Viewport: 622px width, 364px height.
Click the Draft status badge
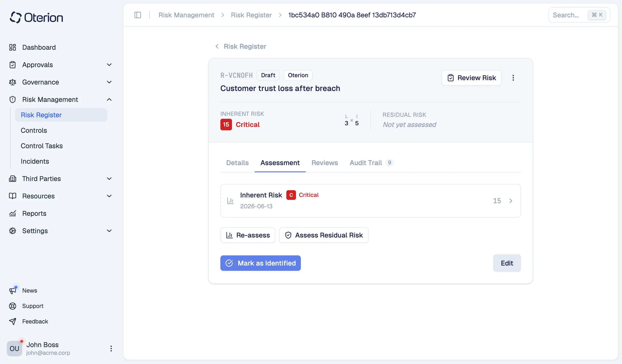tap(268, 75)
